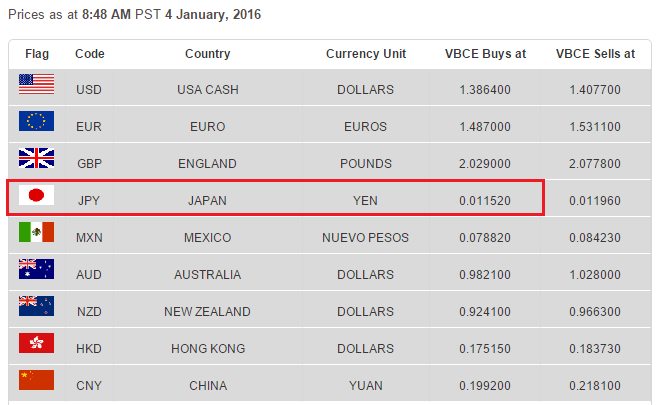
Task: Click the China flag icon
Action: (x=36, y=380)
